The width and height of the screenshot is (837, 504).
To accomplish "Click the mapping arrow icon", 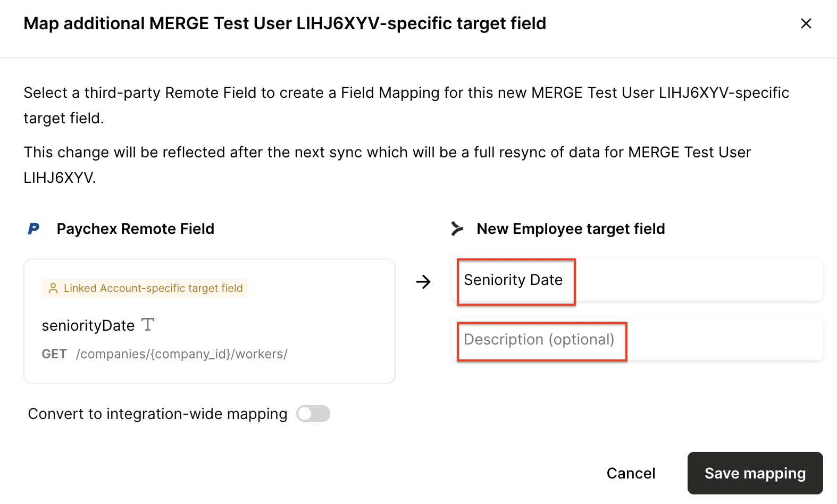I will tap(423, 281).
